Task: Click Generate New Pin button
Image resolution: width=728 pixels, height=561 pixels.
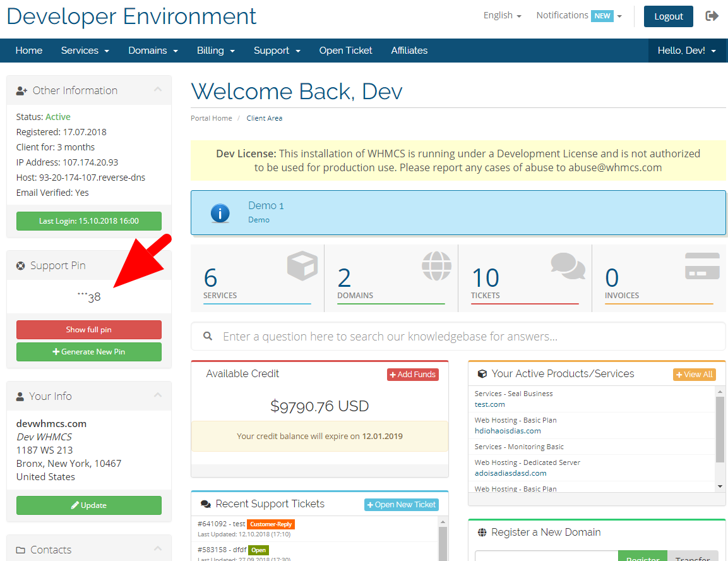Action: coord(88,352)
